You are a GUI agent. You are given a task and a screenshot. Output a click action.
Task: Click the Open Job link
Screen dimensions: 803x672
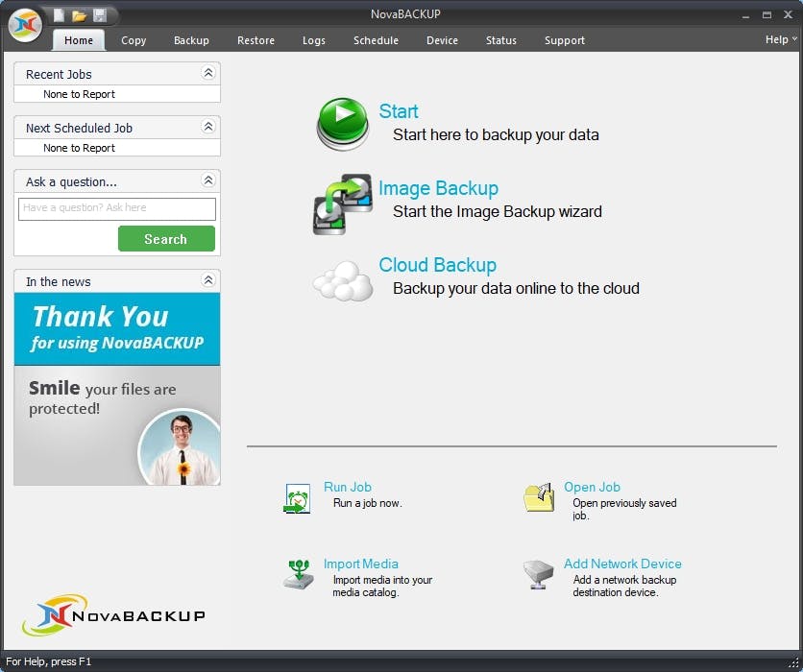pyautogui.click(x=592, y=487)
